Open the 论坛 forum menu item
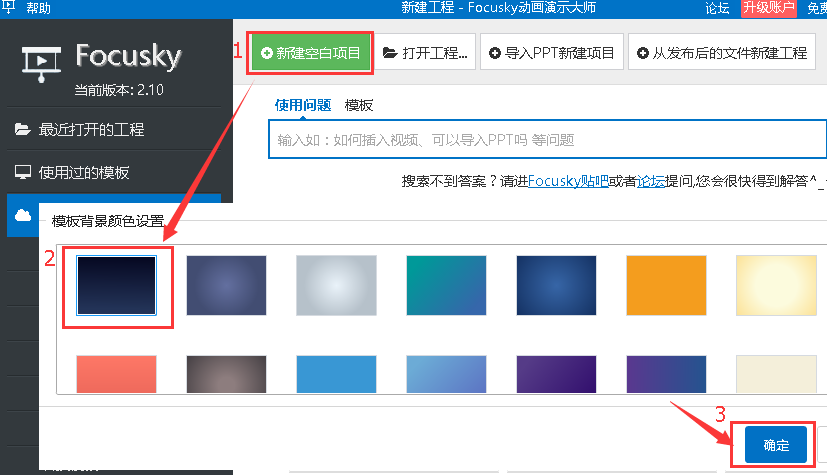 (x=717, y=8)
